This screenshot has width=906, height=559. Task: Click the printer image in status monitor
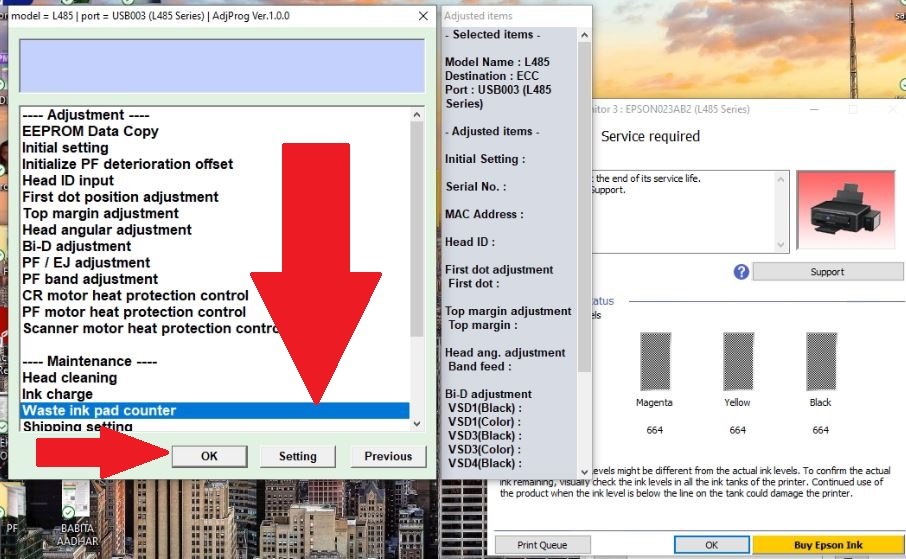pyautogui.click(x=845, y=210)
